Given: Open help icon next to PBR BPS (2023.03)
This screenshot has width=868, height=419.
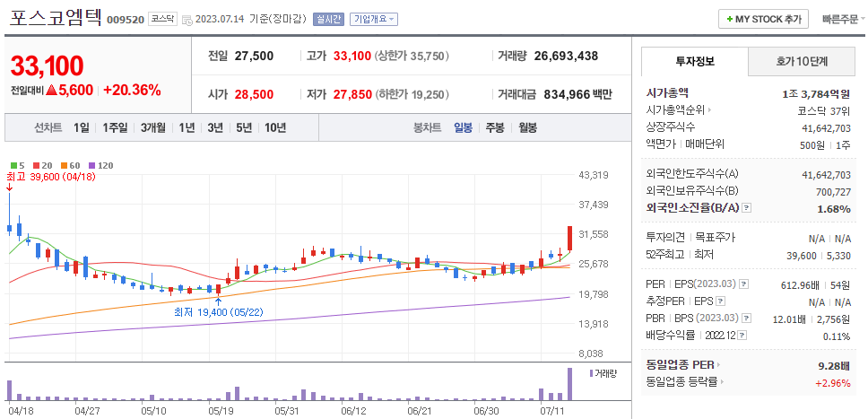Looking at the screenshot, I should tap(747, 319).
